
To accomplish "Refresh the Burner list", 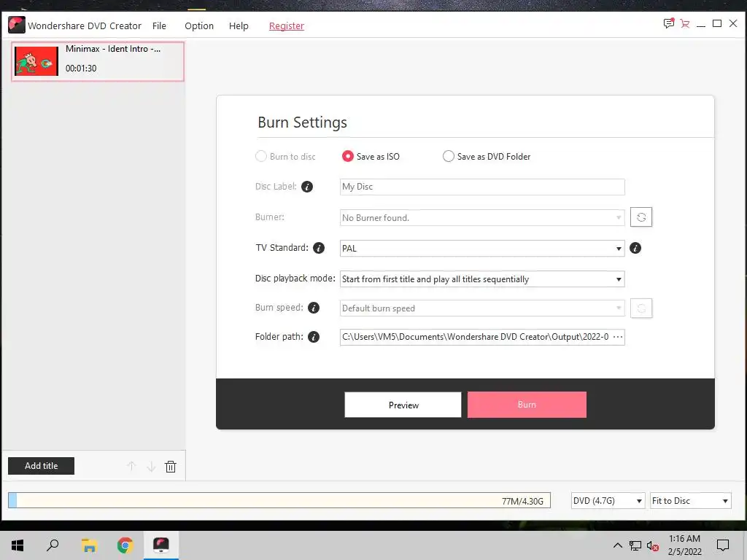I will 641,217.
